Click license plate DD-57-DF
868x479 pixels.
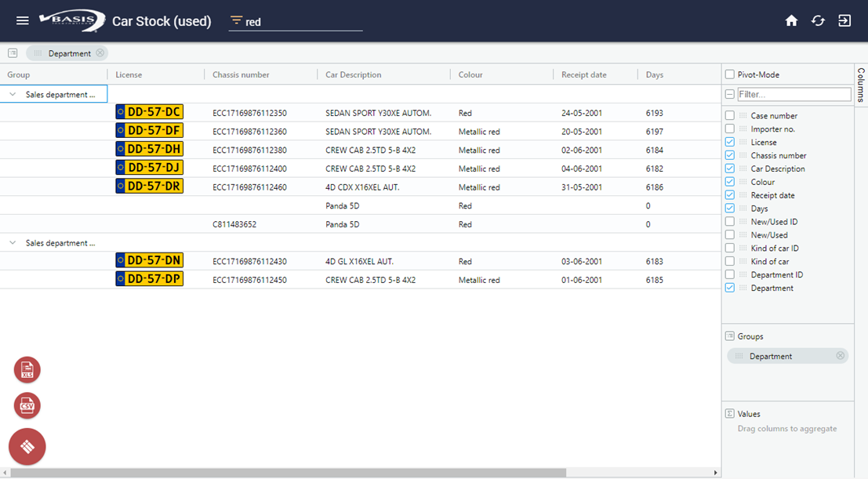click(150, 131)
